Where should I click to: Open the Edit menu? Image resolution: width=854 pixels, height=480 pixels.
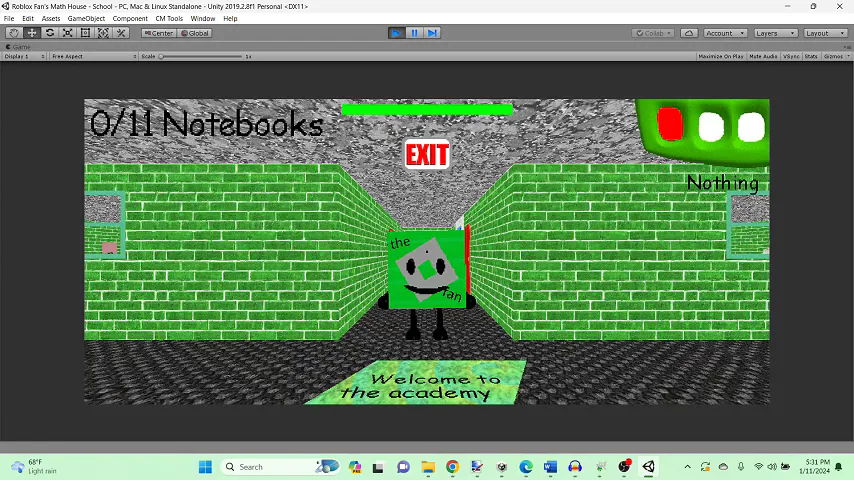coord(28,19)
